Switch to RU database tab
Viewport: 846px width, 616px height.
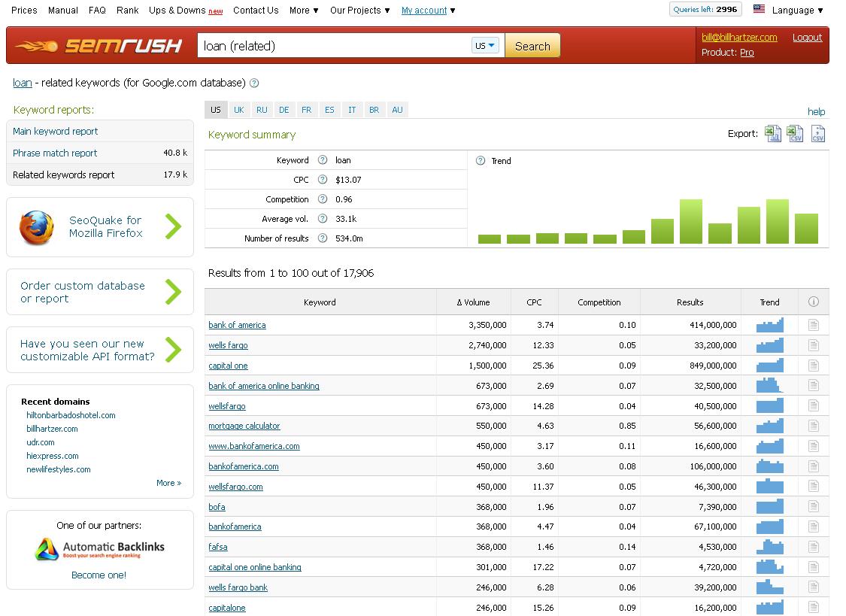click(x=262, y=110)
